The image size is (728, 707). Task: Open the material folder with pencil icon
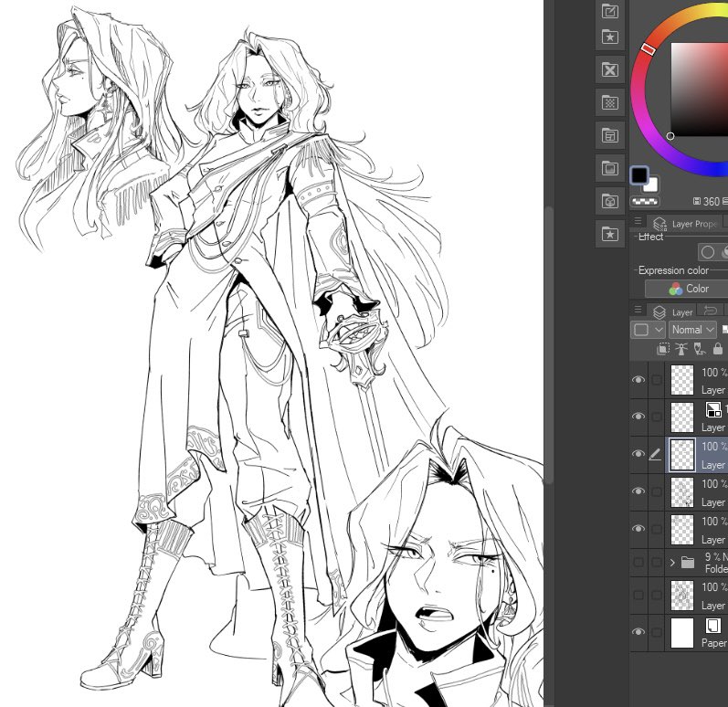609,11
